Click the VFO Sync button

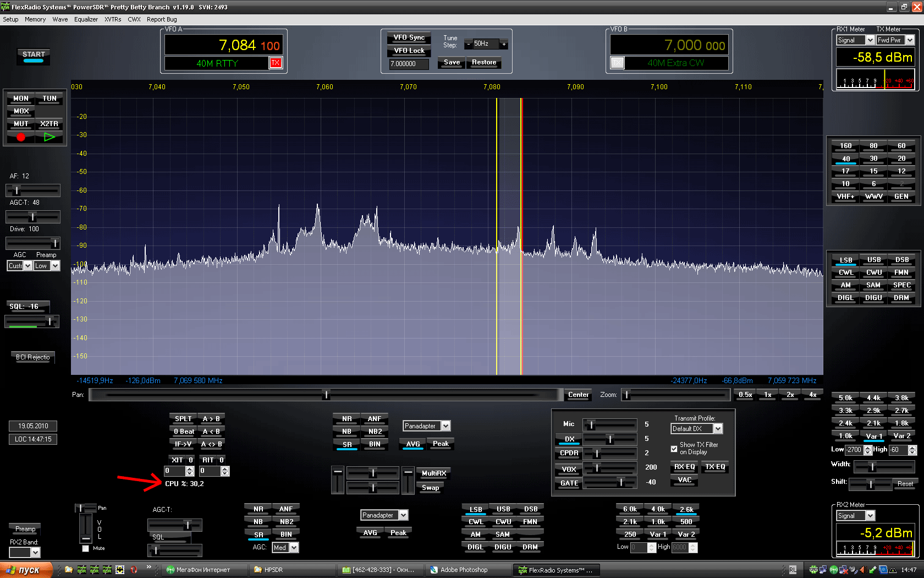click(x=409, y=37)
